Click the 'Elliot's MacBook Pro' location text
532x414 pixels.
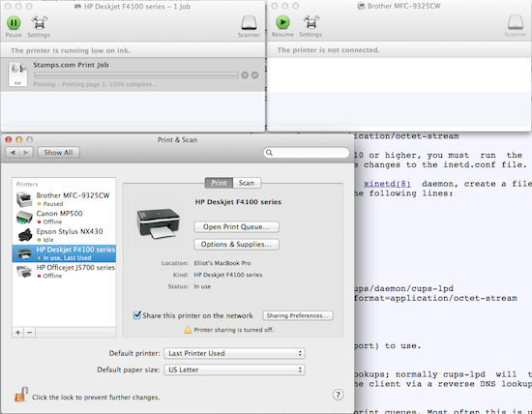point(222,263)
